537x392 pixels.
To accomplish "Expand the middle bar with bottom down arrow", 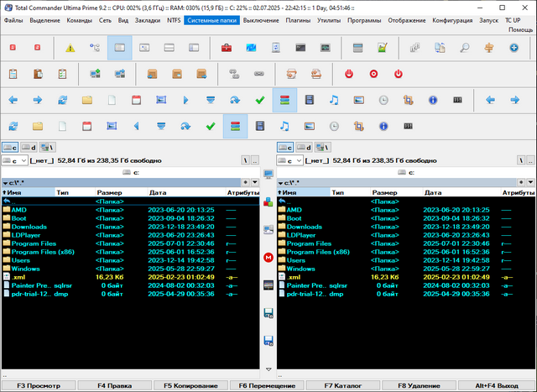I will coord(268,369).
